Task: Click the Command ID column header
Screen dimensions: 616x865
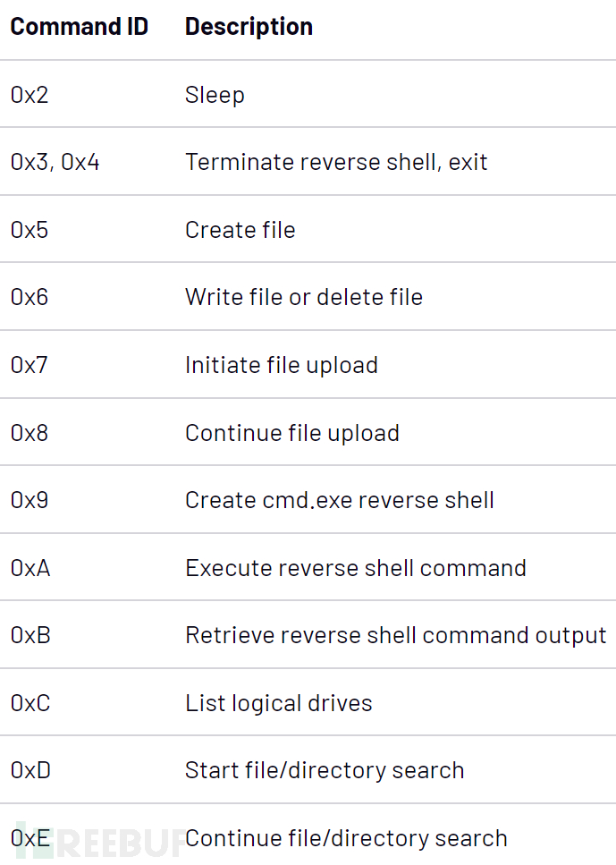Action: [79, 27]
